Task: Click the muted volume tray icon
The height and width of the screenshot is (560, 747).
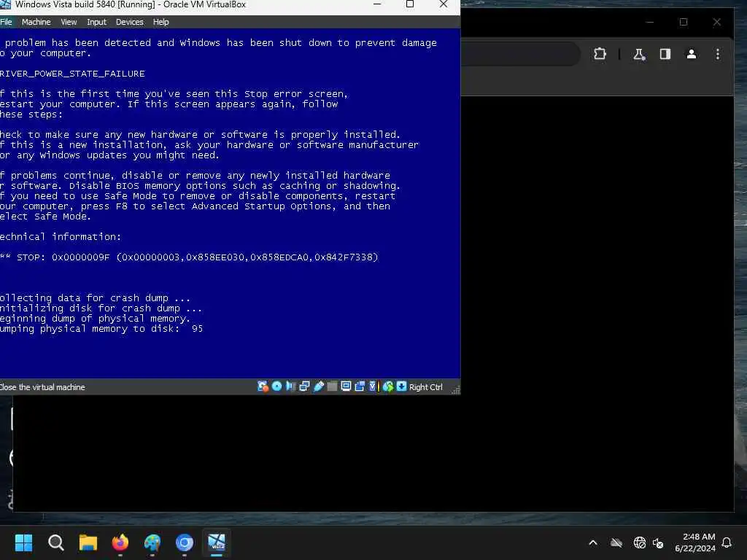Action: coord(658,542)
